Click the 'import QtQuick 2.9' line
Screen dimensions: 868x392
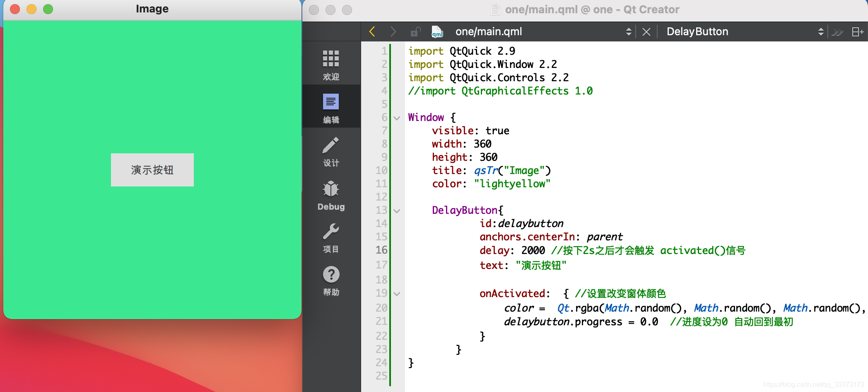click(x=462, y=51)
